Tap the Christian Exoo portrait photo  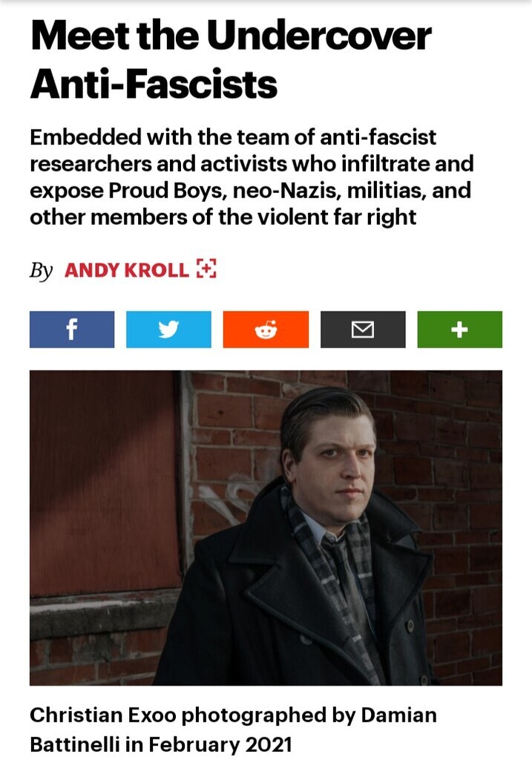coord(266,528)
